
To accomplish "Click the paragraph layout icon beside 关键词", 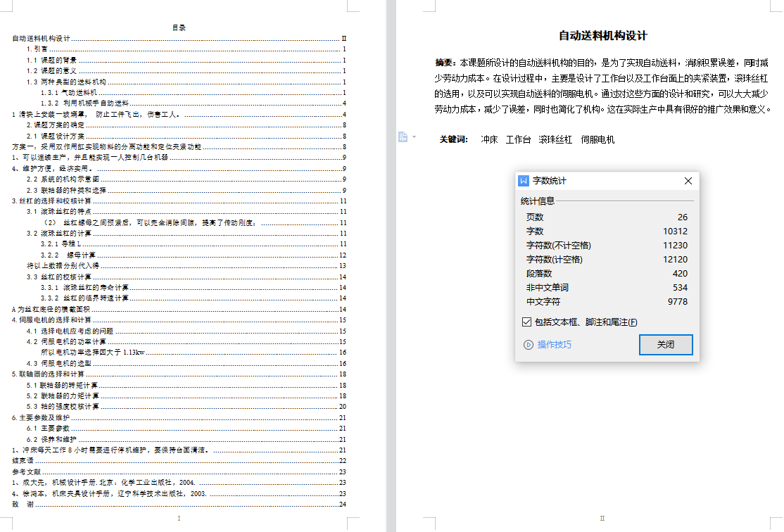I will [x=403, y=137].
